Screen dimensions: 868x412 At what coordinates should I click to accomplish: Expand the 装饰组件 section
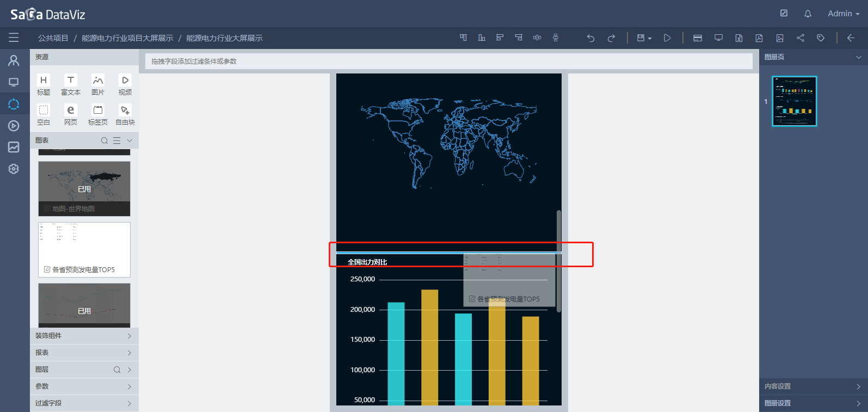click(x=84, y=336)
